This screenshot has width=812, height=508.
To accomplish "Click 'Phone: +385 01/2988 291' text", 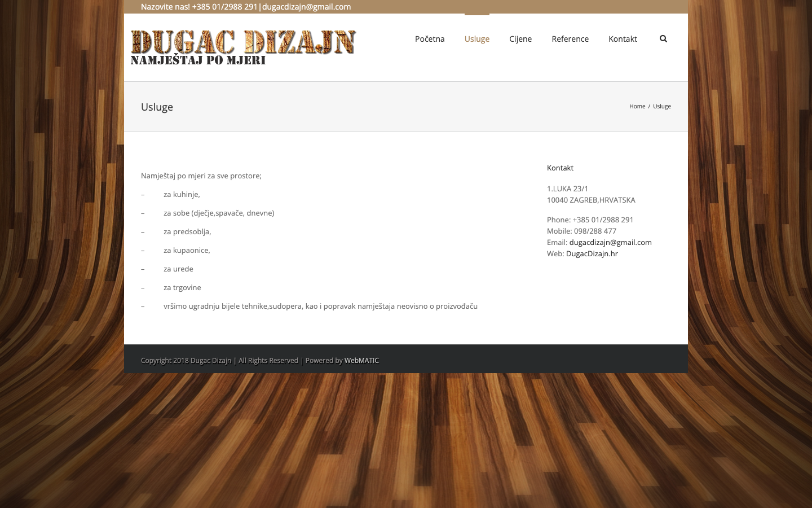I will (590, 220).
